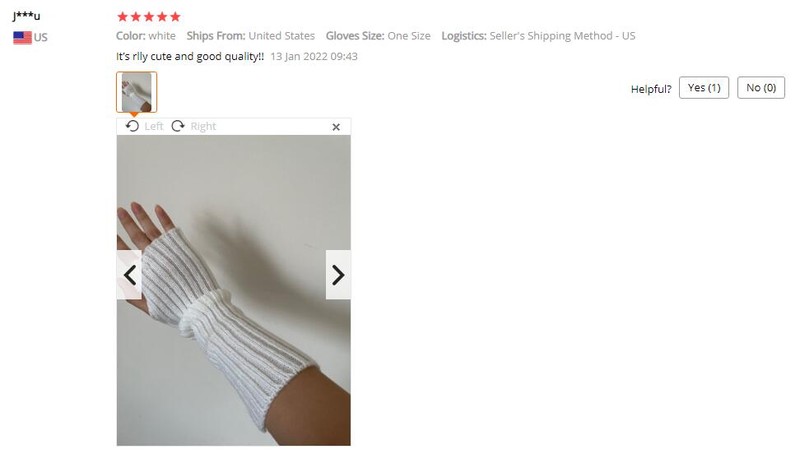Click the US flag icon under the reviewer name

pos(22,38)
